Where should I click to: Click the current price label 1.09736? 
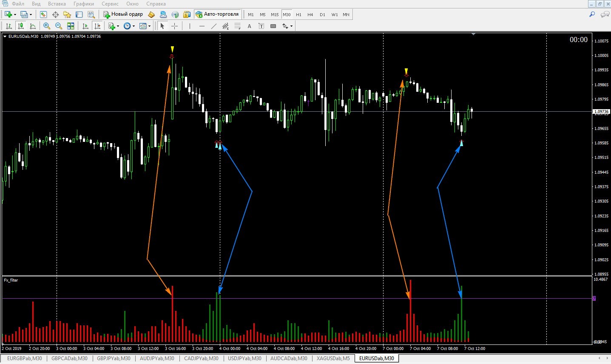601,112
